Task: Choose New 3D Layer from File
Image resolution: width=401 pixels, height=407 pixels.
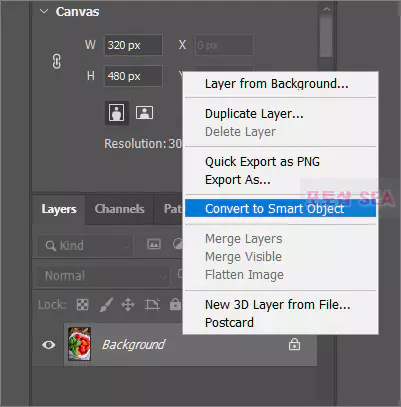Action: [x=278, y=305]
